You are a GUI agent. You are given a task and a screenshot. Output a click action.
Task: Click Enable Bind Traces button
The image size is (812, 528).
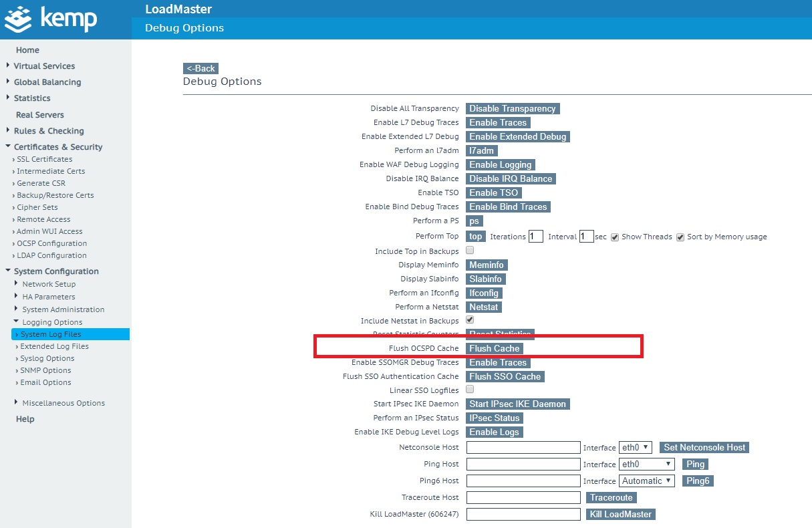[508, 207]
